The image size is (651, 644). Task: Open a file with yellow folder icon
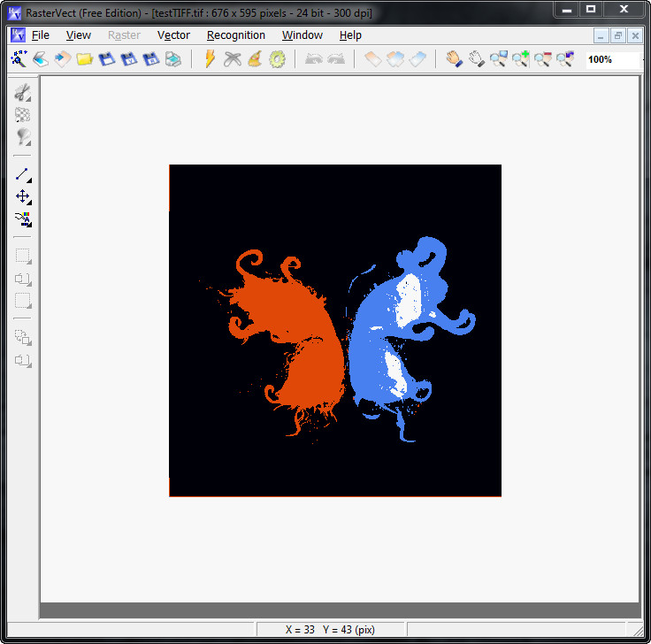click(85, 59)
